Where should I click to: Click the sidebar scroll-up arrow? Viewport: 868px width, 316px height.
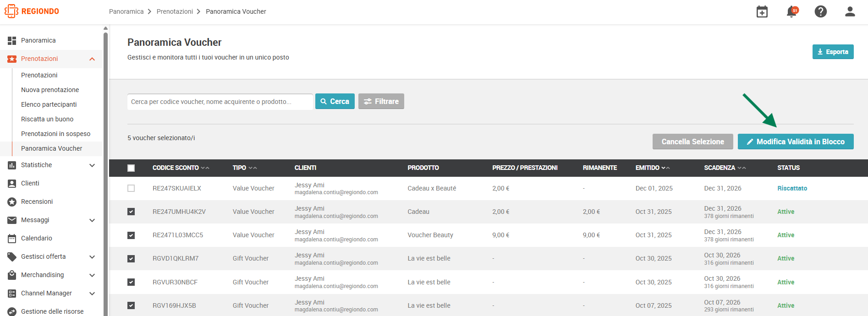[105, 28]
